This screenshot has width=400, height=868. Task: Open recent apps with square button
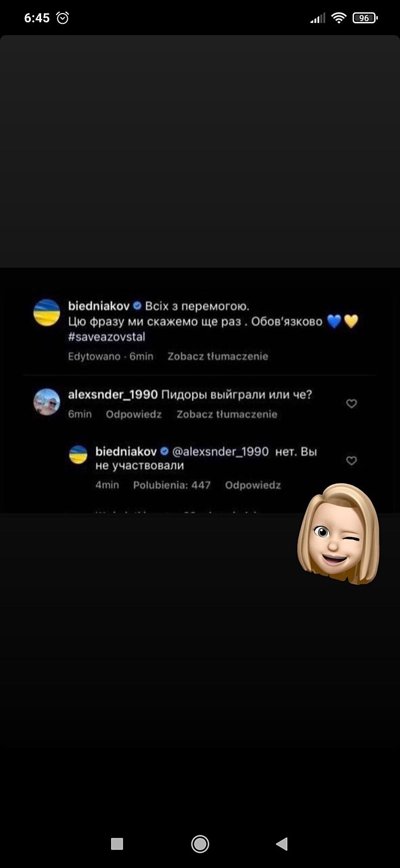117,844
